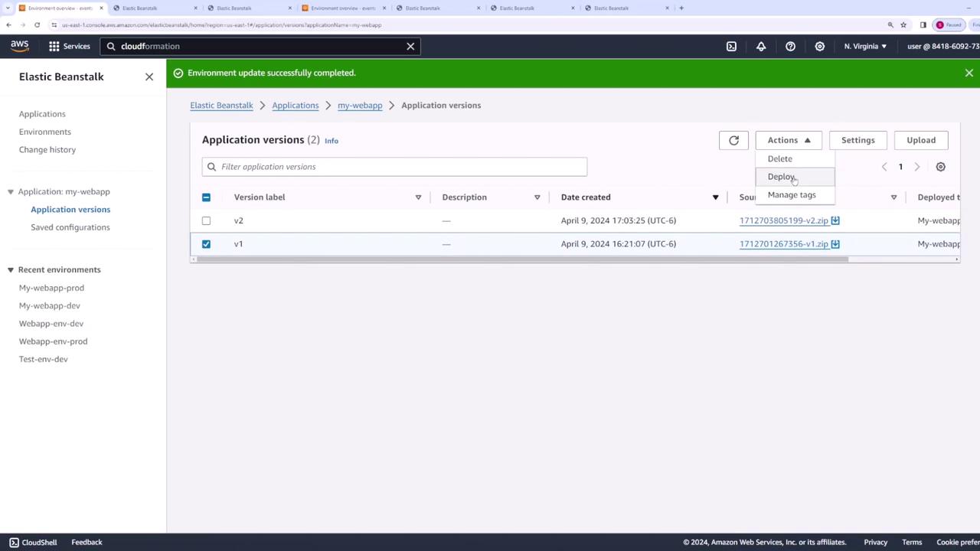
Task: Open the Settings button
Action: click(x=857, y=140)
